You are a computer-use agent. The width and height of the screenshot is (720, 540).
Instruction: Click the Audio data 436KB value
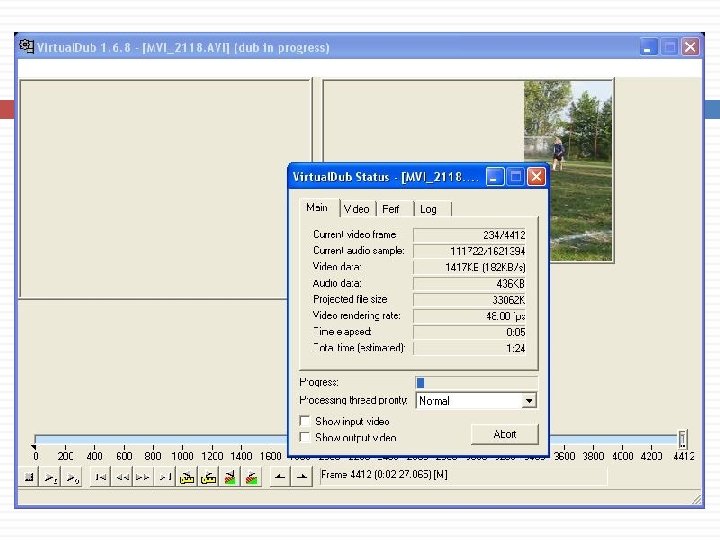(469, 284)
